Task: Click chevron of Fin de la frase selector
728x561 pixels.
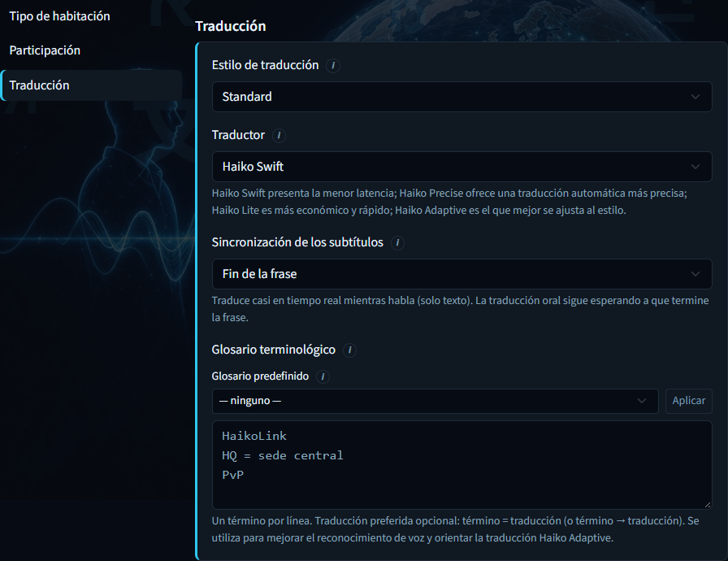Action: (695, 274)
